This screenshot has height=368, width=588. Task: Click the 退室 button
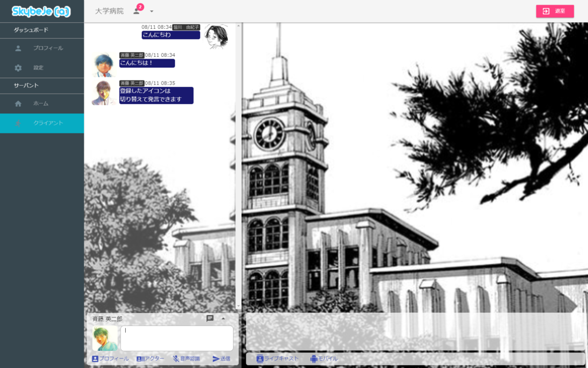pos(555,11)
